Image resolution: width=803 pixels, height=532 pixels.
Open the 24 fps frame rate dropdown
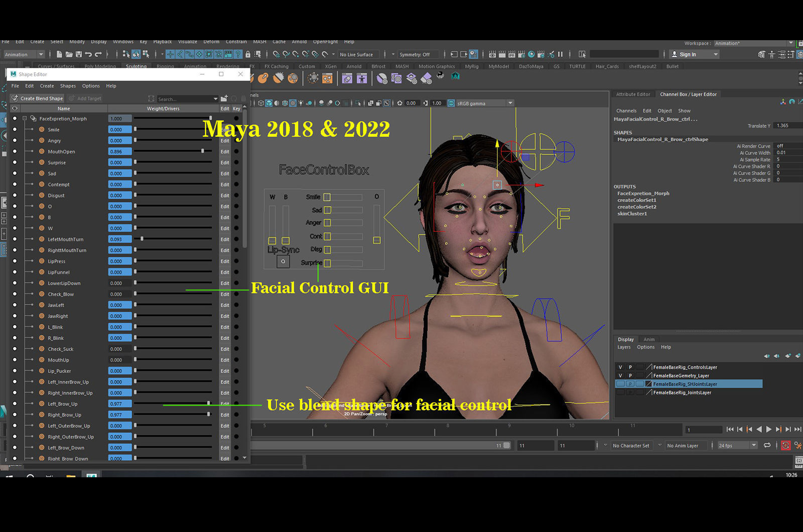(737, 445)
